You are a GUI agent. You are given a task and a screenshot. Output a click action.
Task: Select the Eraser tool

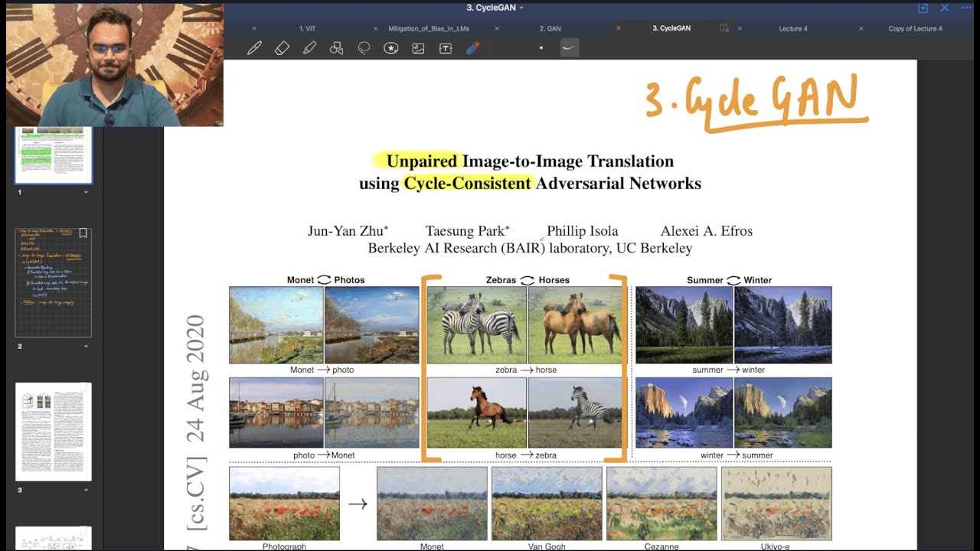282,48
